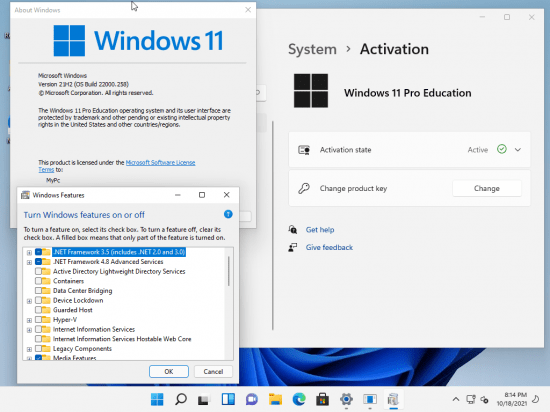Switch to Windows Features taskbar icon
The image size is (550, 412).
click(393, 399)
